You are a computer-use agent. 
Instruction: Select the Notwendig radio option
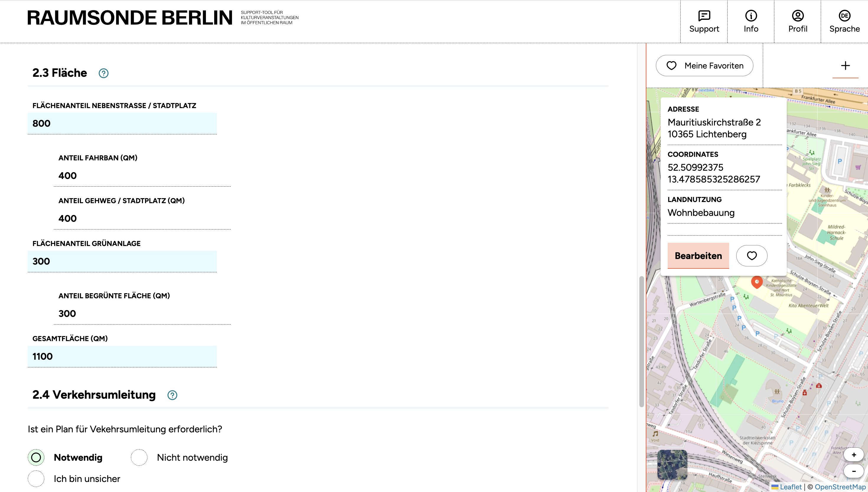click(x=36, y=457)
